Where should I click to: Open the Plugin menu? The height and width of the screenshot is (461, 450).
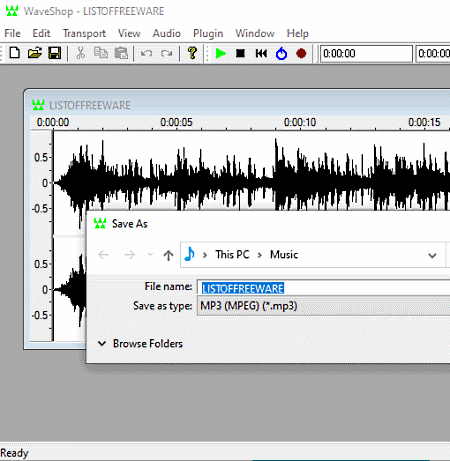coord(208,33)
